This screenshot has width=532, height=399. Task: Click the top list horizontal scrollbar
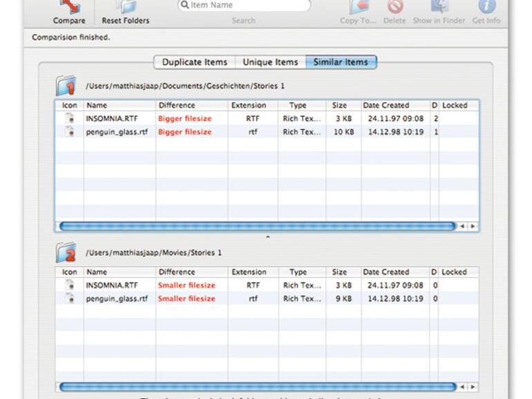tap(257, 226)
